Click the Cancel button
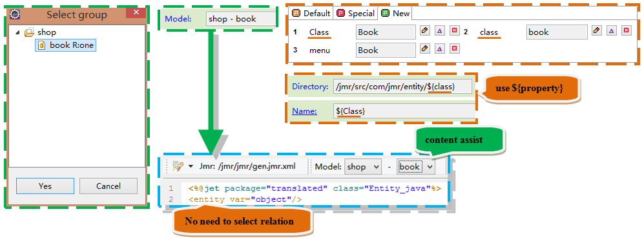 click(109, 186)
